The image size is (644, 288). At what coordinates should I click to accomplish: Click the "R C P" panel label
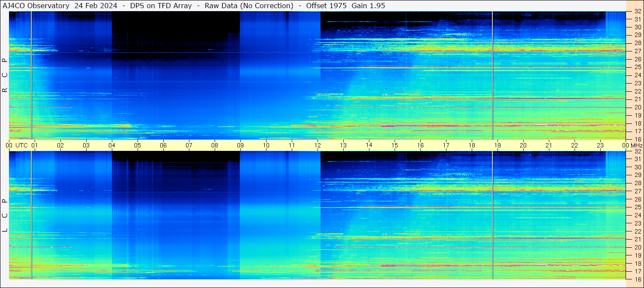pos(5,75)
